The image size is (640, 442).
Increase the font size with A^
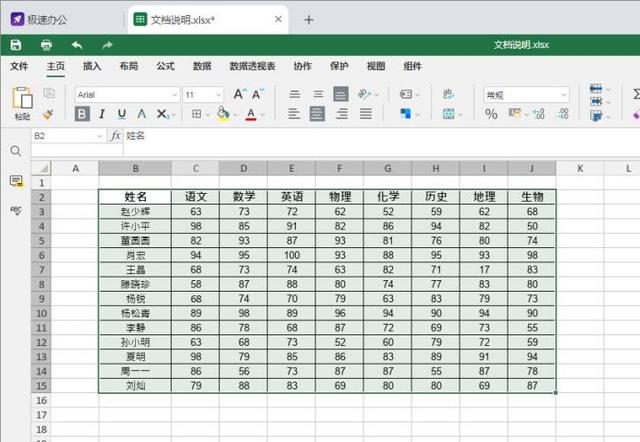(240, 95)
